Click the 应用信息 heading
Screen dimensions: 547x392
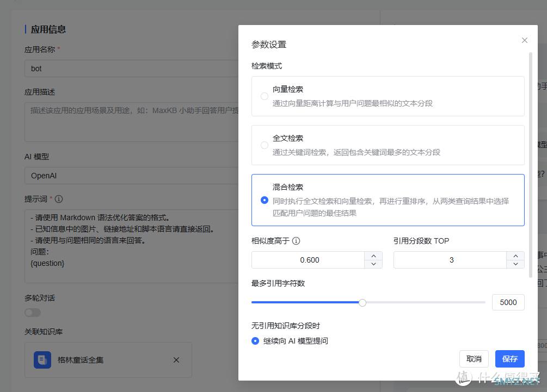(48, 29)
